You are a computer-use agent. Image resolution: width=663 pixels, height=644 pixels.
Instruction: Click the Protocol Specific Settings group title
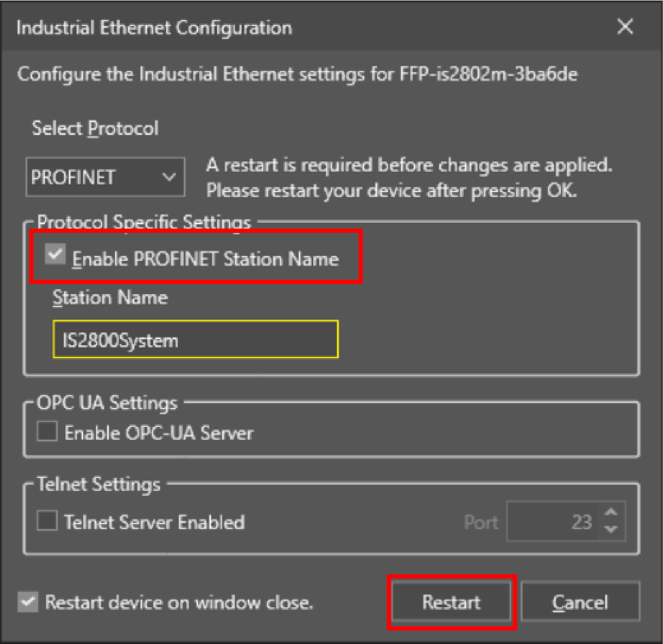144,223
